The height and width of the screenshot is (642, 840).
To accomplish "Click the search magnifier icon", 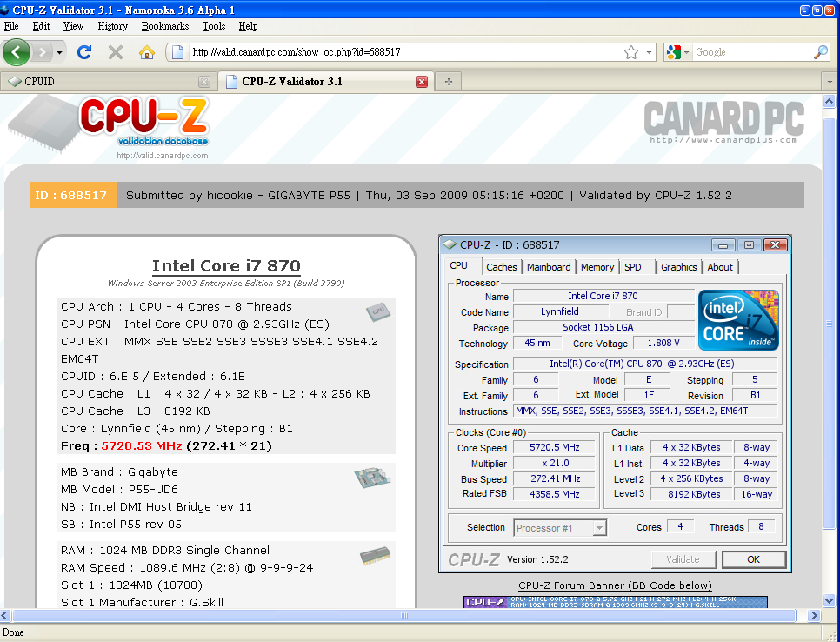I will tap(820, 52).
